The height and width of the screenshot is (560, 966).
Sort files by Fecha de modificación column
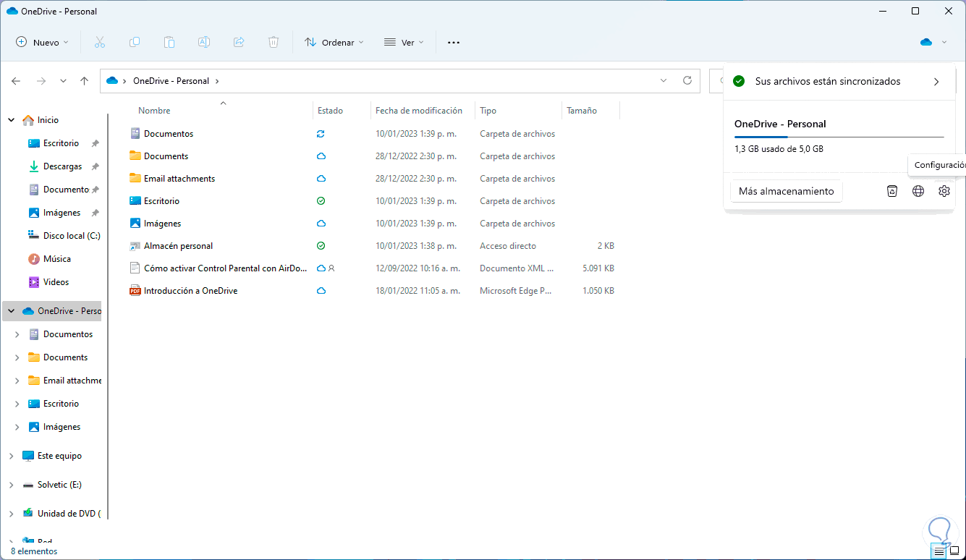[x=419, y=111]
